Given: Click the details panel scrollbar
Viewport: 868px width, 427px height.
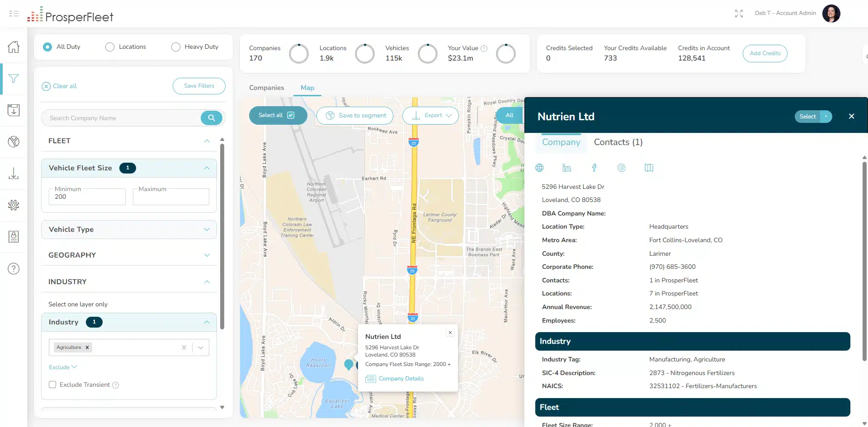Looking at the screenshot, I should coord(864,261).
